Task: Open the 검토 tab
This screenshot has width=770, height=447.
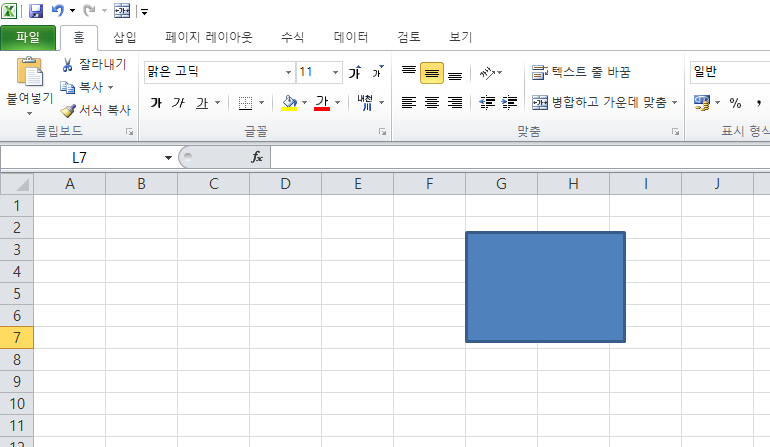Action: (409, 37)
